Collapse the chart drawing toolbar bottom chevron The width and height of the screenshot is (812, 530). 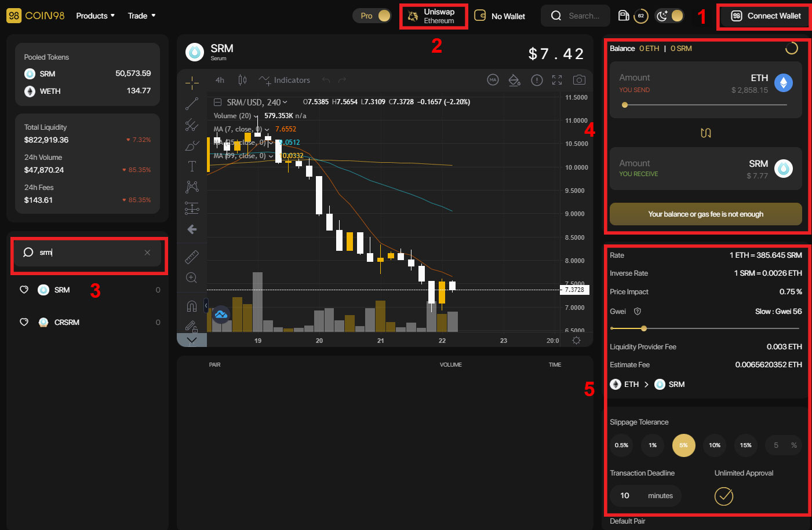coord(192,340)
